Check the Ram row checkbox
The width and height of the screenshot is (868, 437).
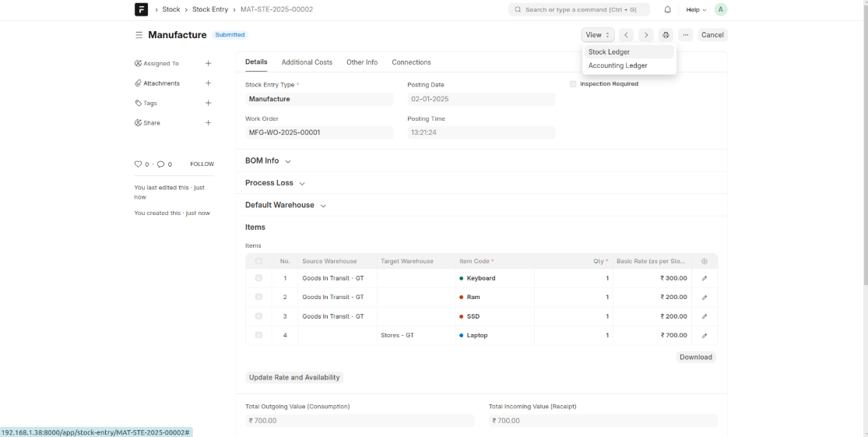[x=258, y=297]
